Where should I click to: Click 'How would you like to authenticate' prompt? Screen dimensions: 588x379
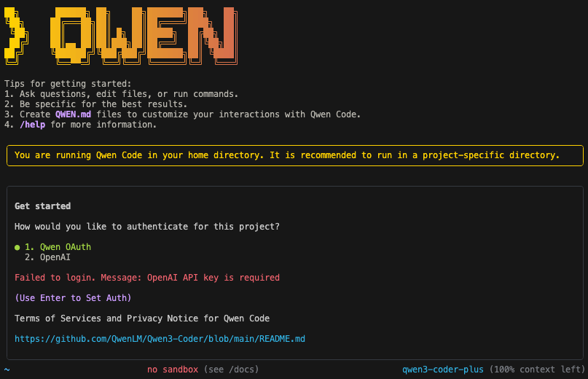click(147, 227)
